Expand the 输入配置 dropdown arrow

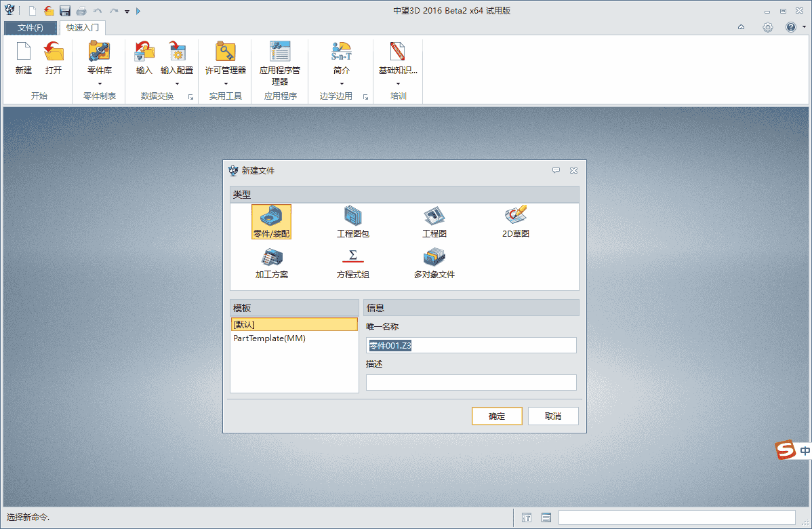pos(177,83)
